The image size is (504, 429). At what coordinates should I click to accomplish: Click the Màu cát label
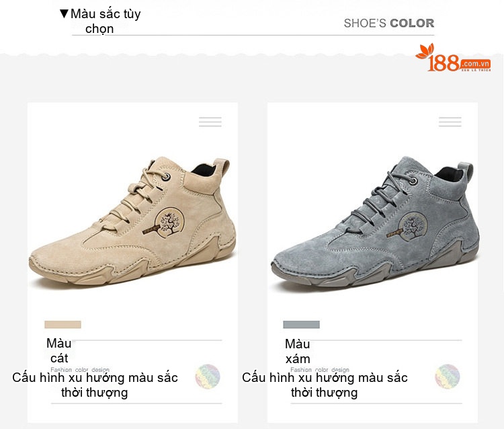click(59, 350)
